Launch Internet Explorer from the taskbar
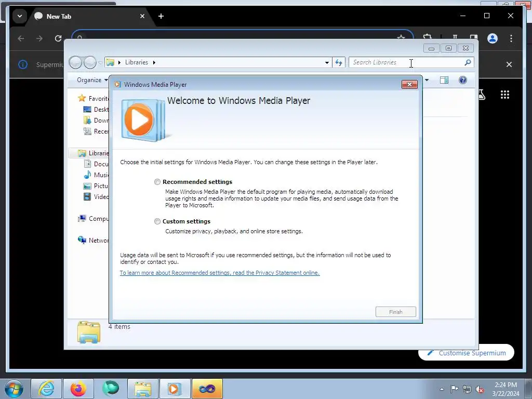Screen dimensions: 532x399 46,389
